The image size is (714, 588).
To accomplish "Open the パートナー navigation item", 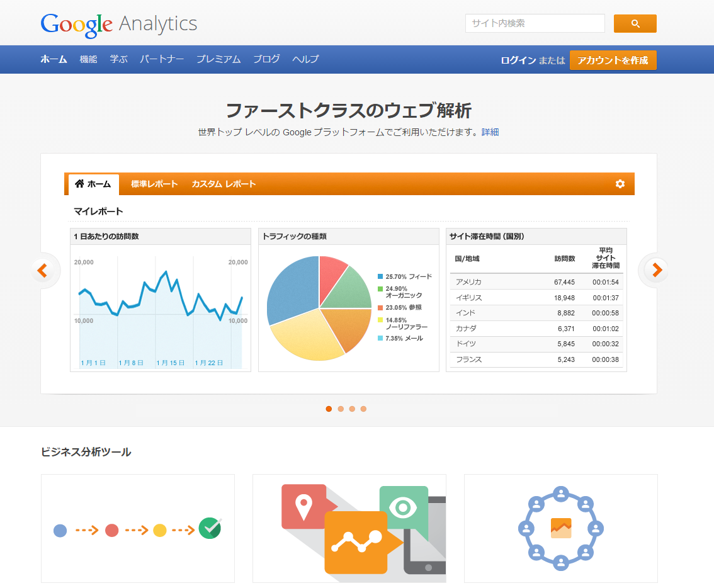I will [x=162, y=59].
